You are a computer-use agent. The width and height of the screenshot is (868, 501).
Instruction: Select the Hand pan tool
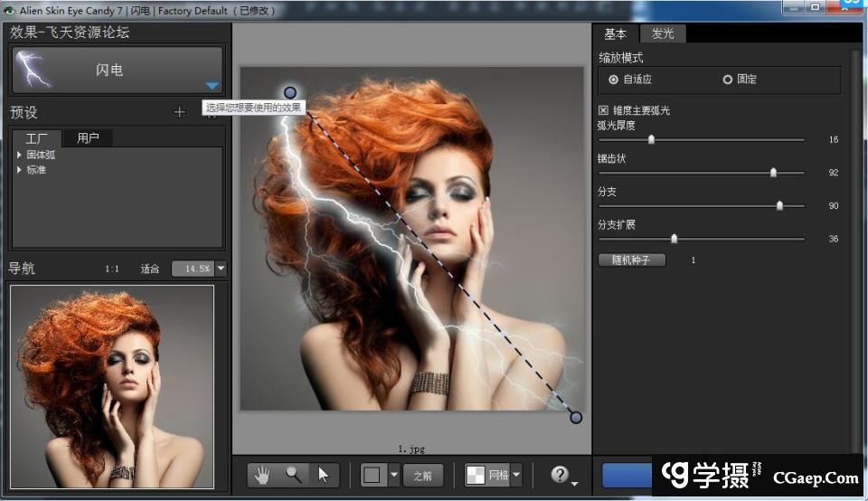click(x=263, y=475)
